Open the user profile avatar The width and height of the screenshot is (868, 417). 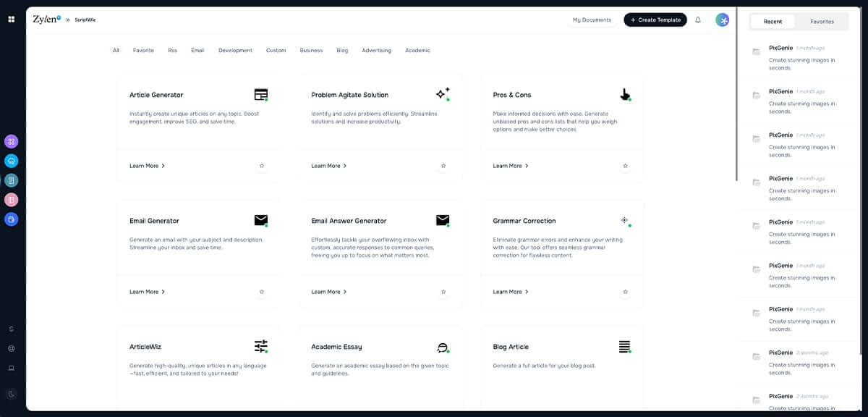point(722,20)
